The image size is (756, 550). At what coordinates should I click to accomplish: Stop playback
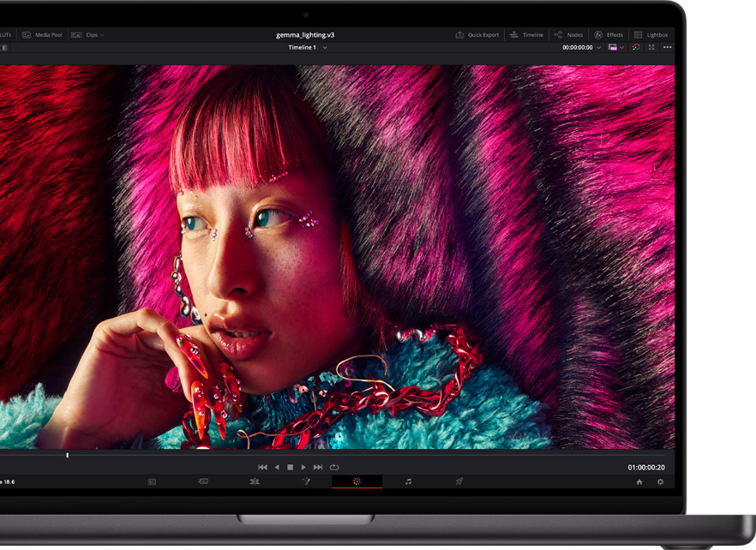(290, 467)
